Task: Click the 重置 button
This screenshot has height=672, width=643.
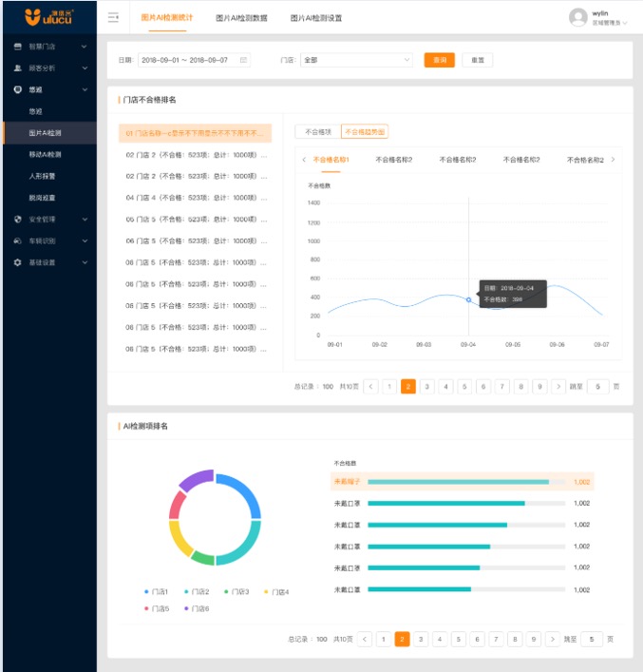Action: 478,60
